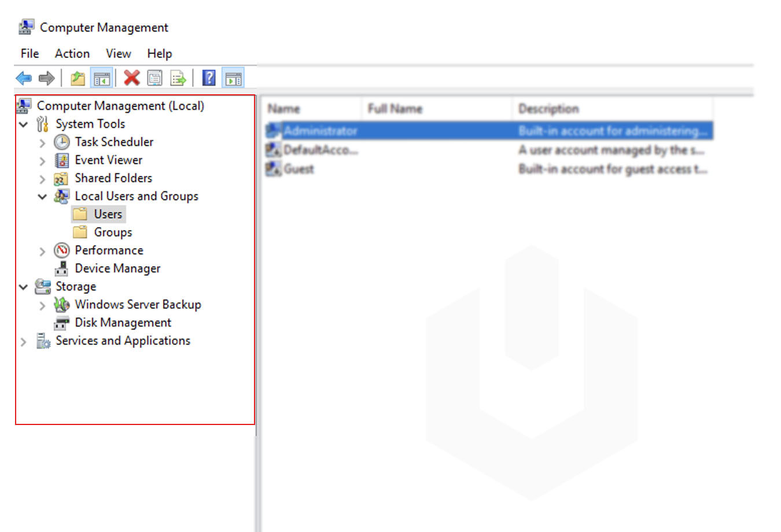Toggle the console tree pane icon
The image size is (781, 532).
(x=101, y=77)
